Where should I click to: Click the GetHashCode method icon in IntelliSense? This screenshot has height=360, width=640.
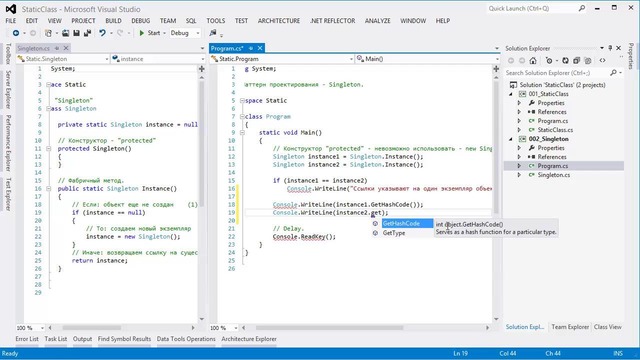(375, 224)
